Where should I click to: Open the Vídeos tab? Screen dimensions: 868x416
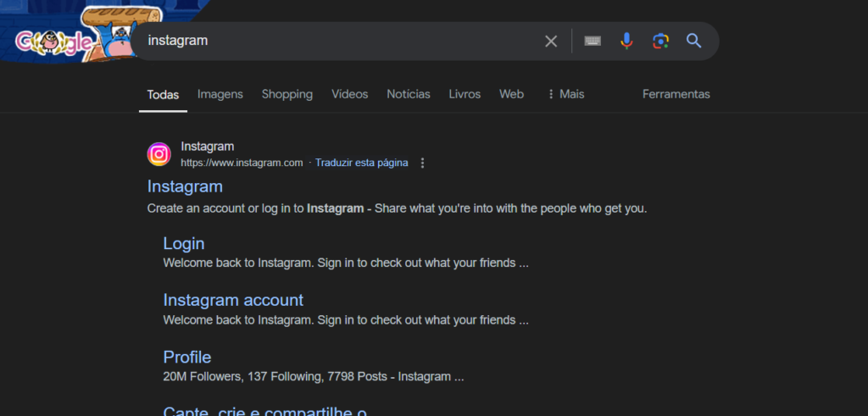(350, 94)
